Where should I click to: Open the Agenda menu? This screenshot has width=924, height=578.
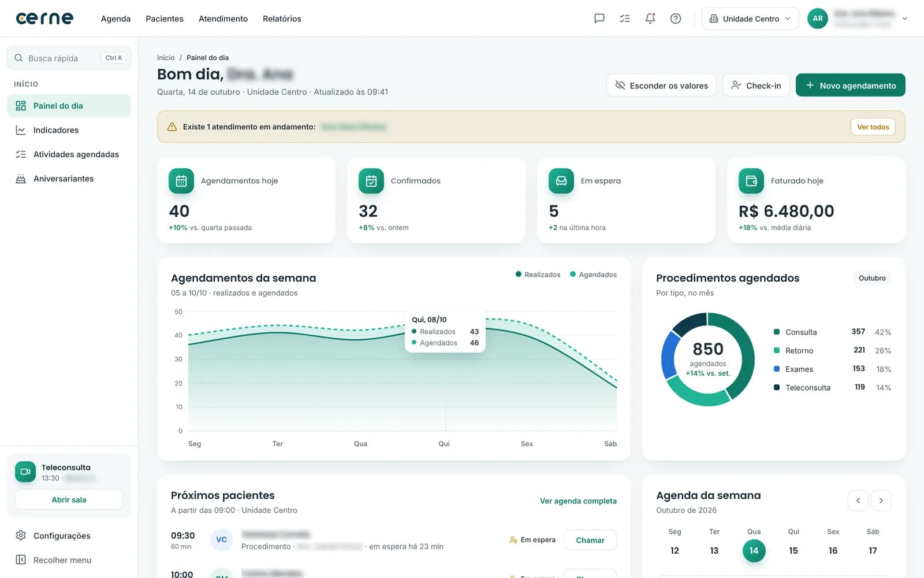pyautogui.click(x=115, y=18)
